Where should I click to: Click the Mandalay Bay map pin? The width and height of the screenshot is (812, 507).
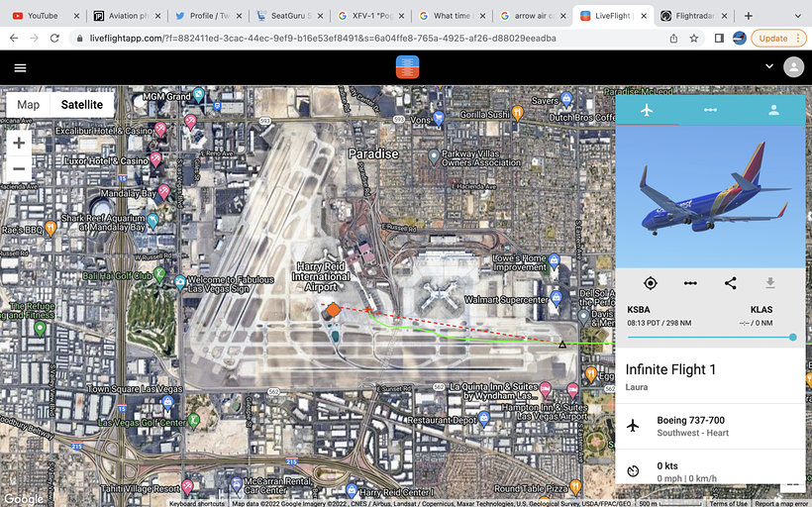pos(164,192)
